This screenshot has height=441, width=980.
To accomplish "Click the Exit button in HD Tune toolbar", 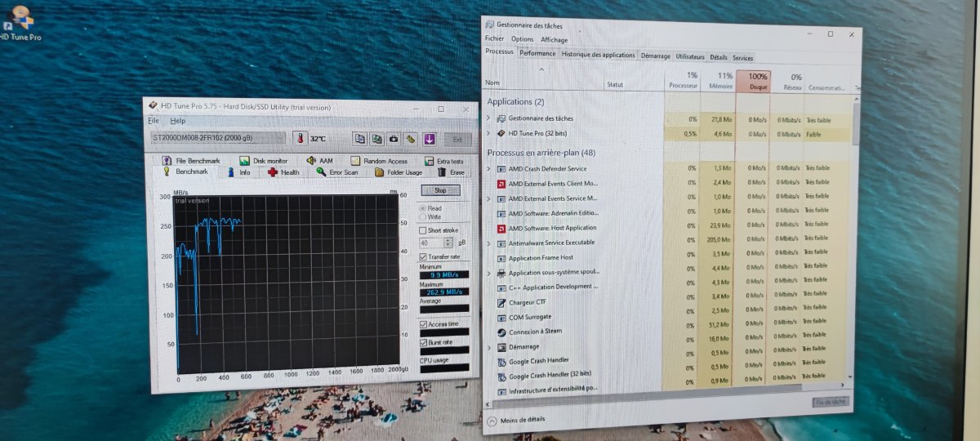I will [458, 140].
